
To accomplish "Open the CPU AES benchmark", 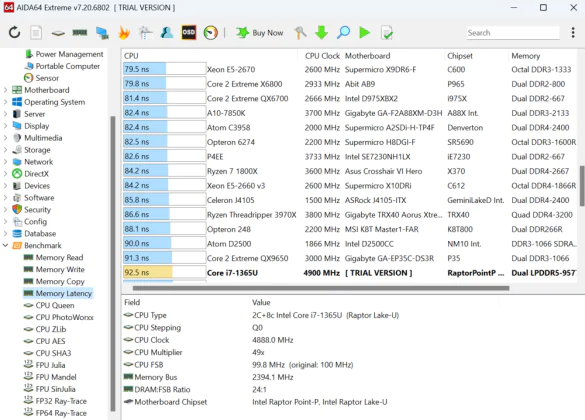I will pos(44,341).
